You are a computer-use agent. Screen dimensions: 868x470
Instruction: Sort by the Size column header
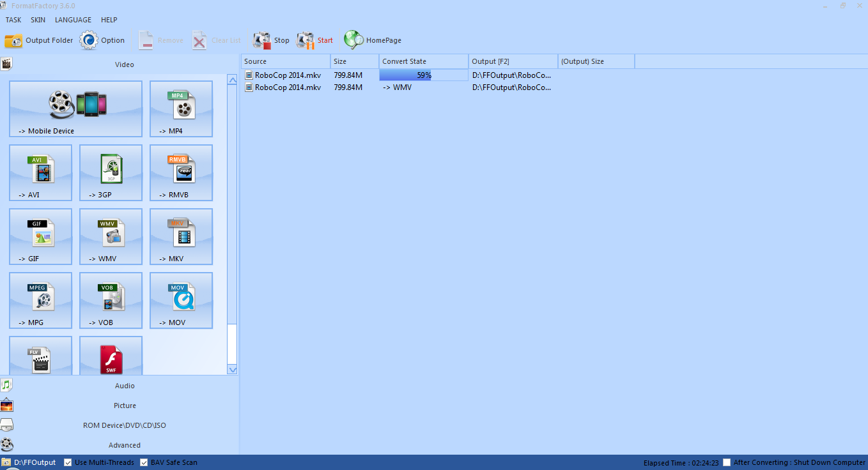click(x=355, y=61)
